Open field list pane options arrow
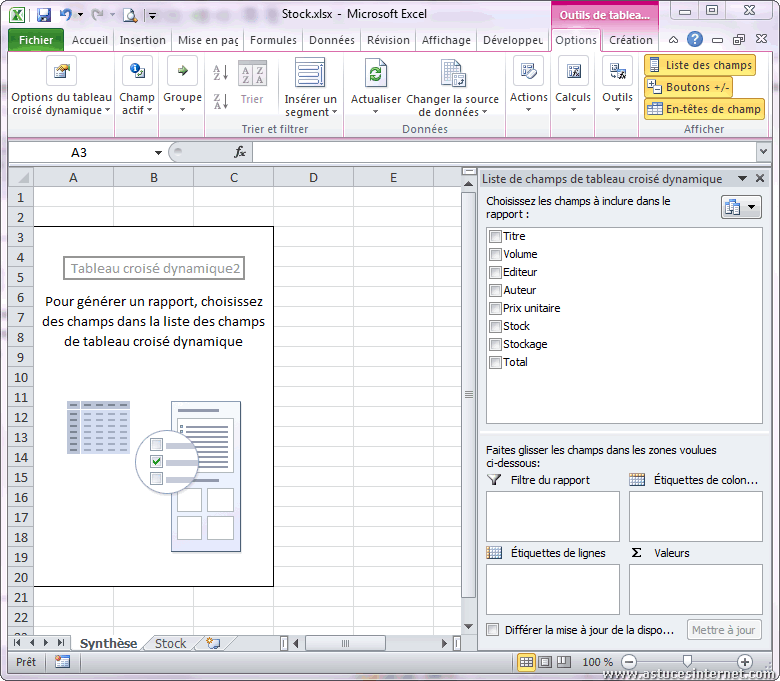Viewport: 780px width, 681px height. point(742,178)
